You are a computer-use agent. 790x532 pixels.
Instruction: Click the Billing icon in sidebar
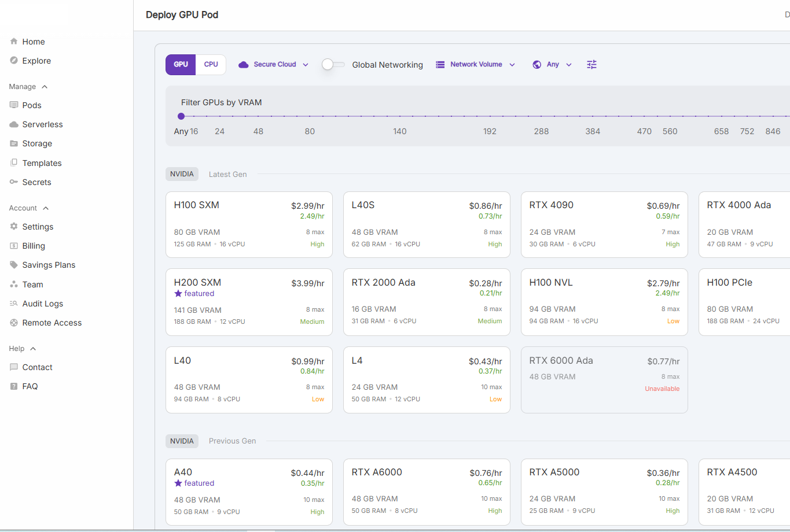pos(14,246)
